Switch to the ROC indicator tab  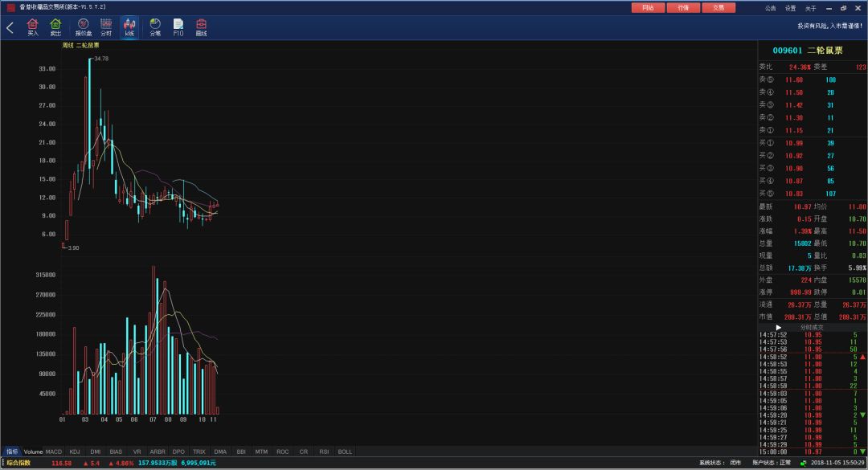282,452
